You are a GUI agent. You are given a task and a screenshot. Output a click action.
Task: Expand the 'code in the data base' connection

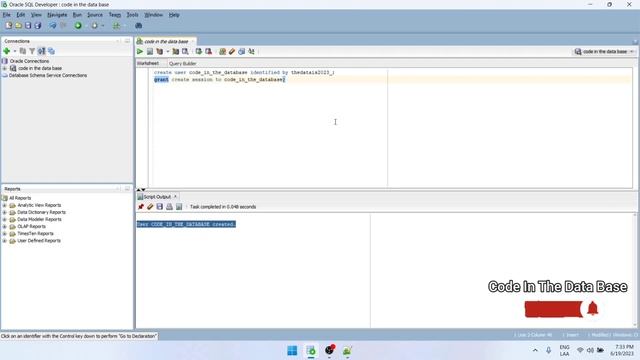pyautogui.click(x=5, y=68)
